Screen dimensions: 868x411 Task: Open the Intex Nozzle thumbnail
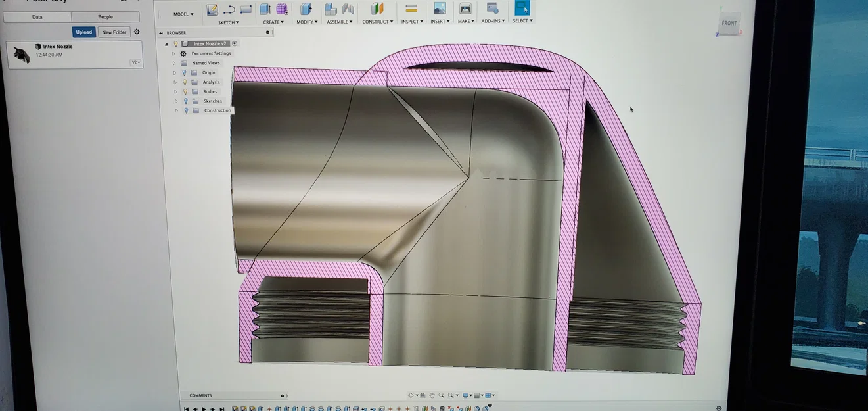[x=22, y=55]
